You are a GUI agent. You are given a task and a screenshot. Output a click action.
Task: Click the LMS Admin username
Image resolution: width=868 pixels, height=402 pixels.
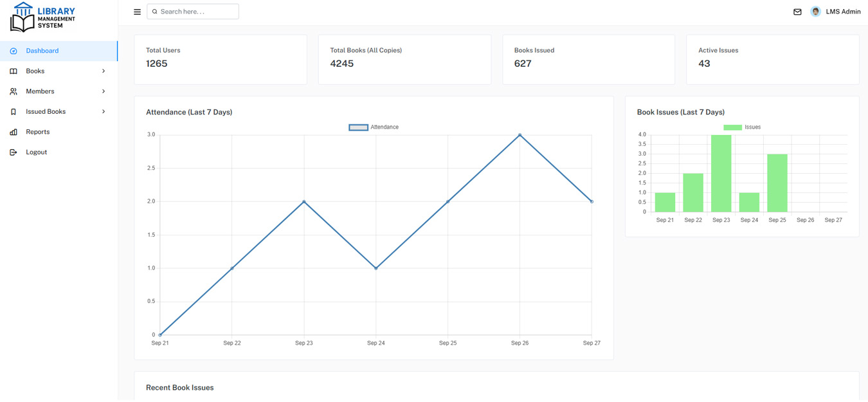843,12
